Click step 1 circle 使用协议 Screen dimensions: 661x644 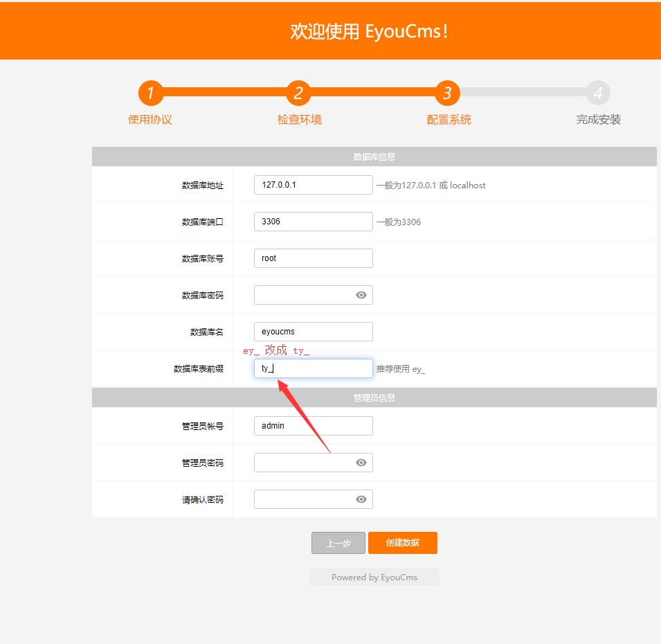pyautogui.click(x=150, y=93)
